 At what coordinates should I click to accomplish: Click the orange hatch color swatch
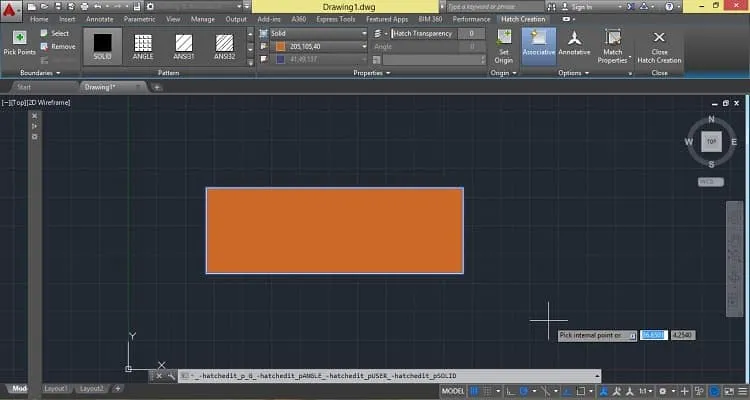pyautogui.click(x=281, y=46)
